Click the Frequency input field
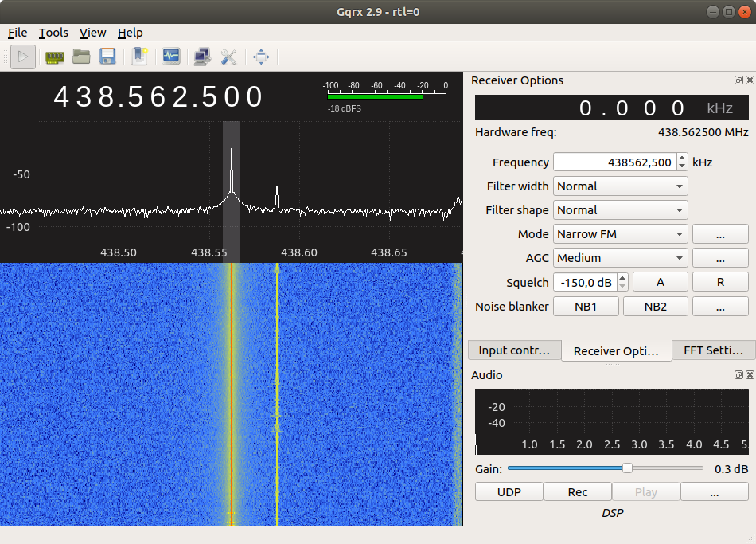Image resolution: width=756 pixels, height=544 pixels. coord(614,162)
